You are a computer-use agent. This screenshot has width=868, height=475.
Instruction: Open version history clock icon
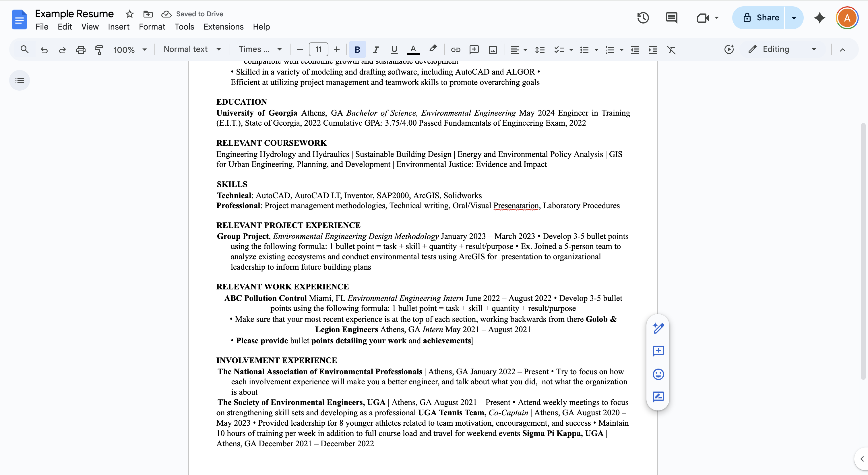point(643,18)
